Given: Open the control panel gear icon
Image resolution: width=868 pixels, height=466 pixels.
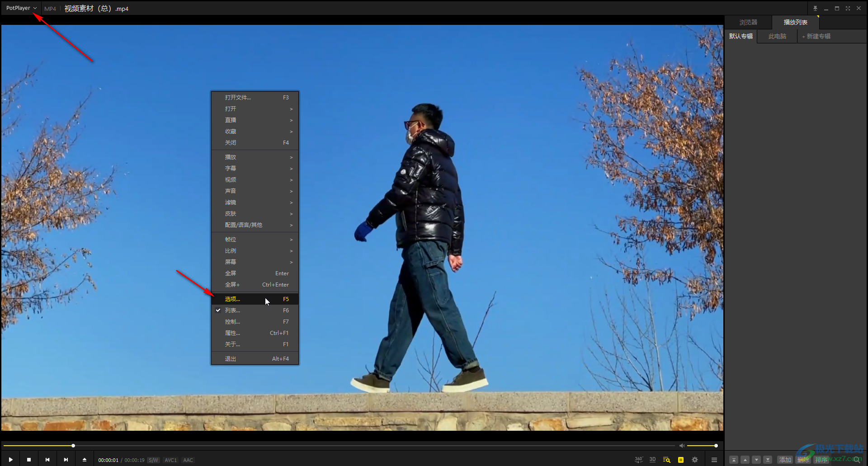Looking at the screenshot, I should pos(695,460).
